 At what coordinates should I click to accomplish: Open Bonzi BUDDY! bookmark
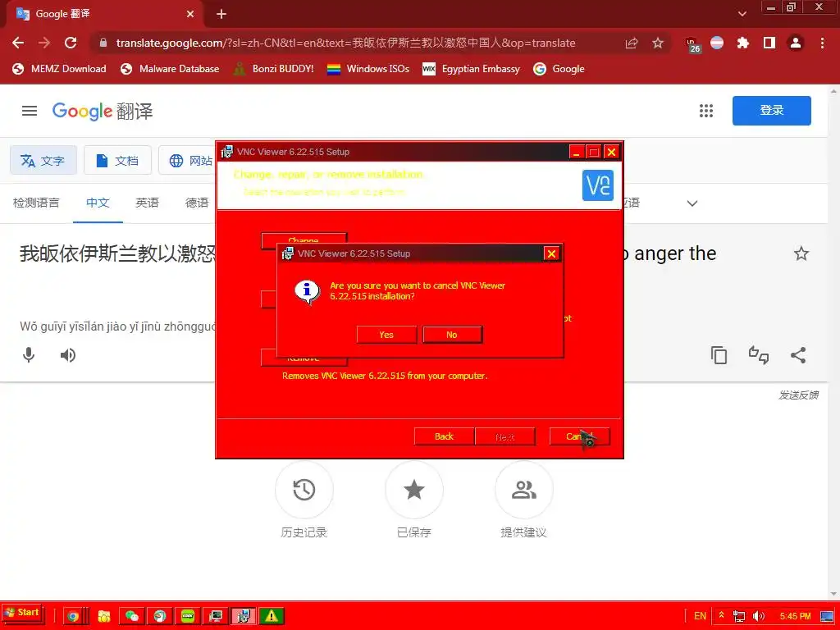[x=274, y=69]
